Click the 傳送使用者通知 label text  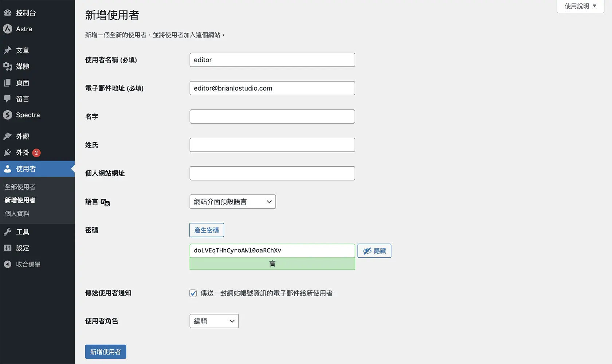pyautogui.click(x=108, y=293)
